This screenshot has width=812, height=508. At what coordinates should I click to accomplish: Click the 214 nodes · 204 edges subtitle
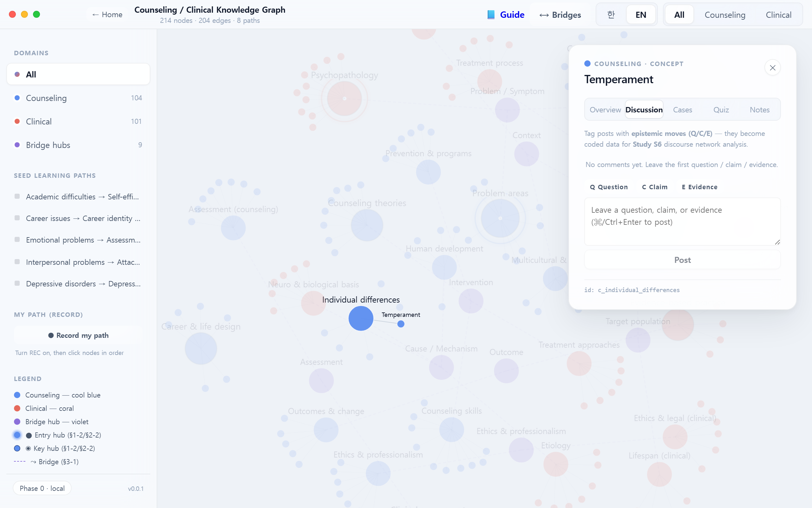click(210, 21)
